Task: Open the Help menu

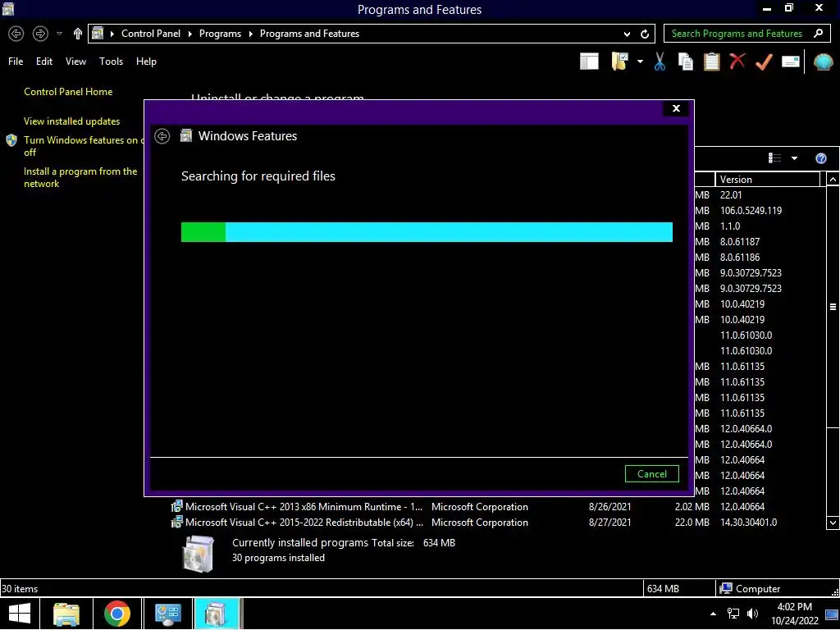Action: (x=146, y=62)
